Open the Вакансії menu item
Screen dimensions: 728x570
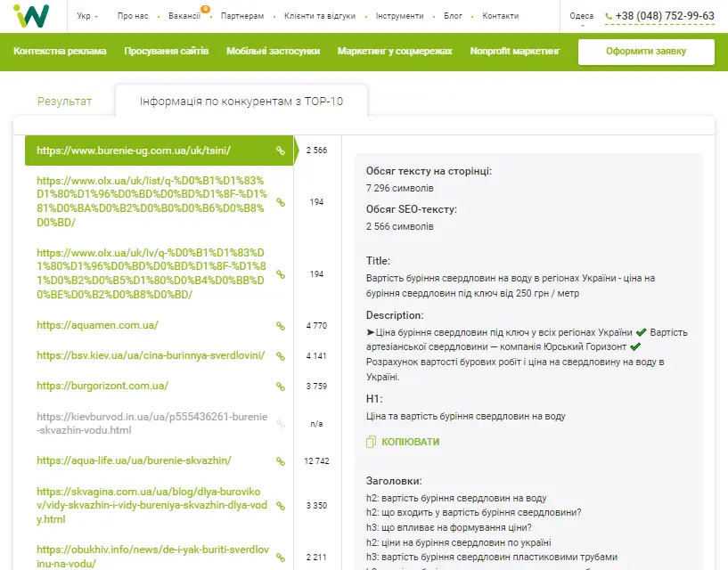click(x=184, y=16)
